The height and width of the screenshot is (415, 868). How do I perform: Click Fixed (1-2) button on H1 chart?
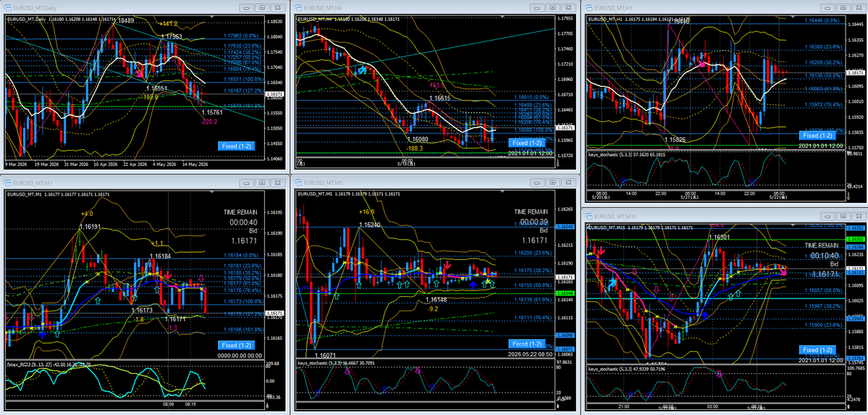[817, 135]
